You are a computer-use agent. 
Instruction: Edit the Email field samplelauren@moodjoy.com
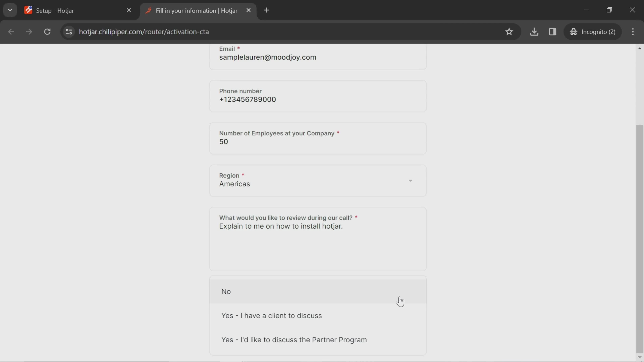click(x=318, y=57)
